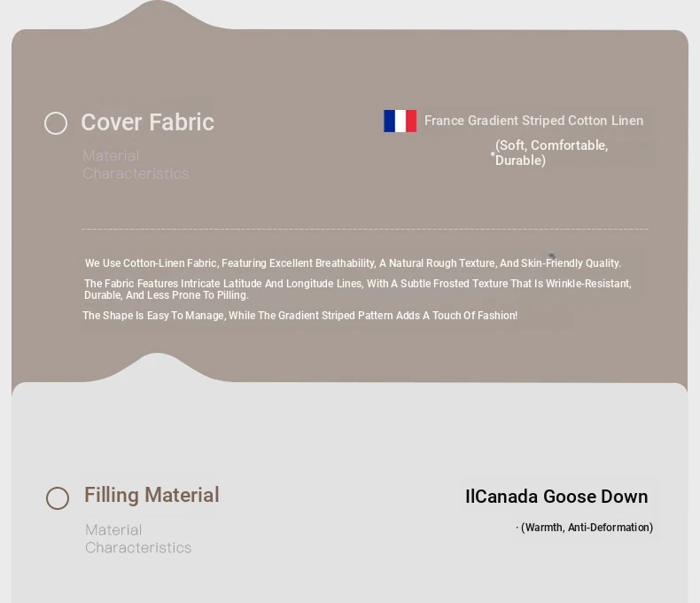The width and height of the screenshot is (700, 603).
Task: Click the Filling Material heading
Action: point(152,495)
